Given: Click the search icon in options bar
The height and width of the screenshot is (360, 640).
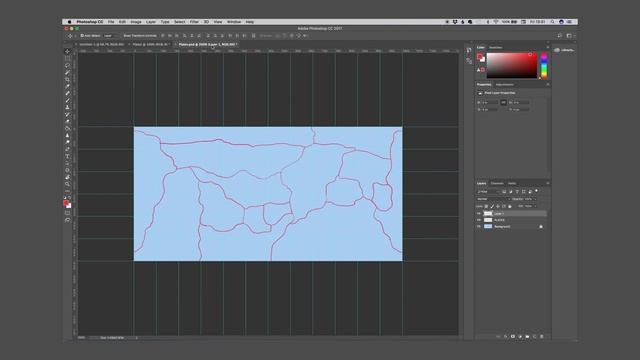Looking at the screenshot, I should 560,36.
